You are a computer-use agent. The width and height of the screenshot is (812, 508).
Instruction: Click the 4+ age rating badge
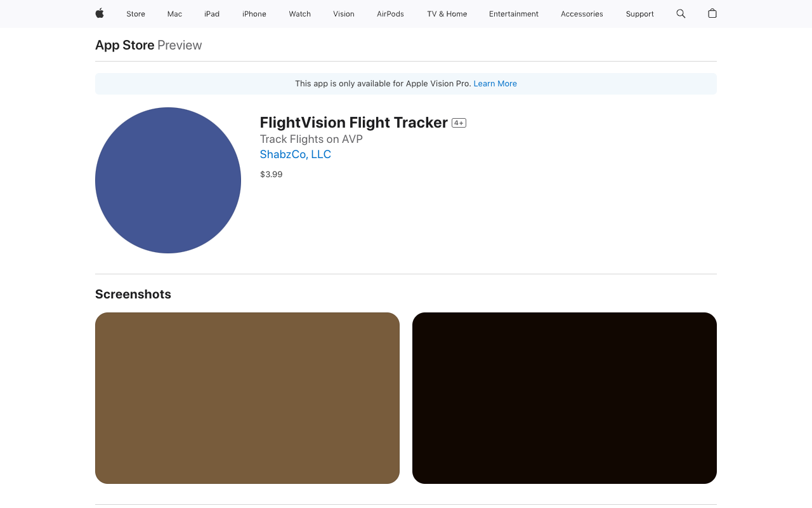459,123
